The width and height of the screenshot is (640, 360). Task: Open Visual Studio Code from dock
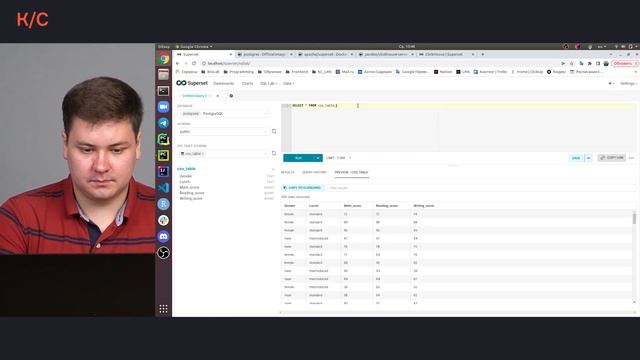pos(164,188)
